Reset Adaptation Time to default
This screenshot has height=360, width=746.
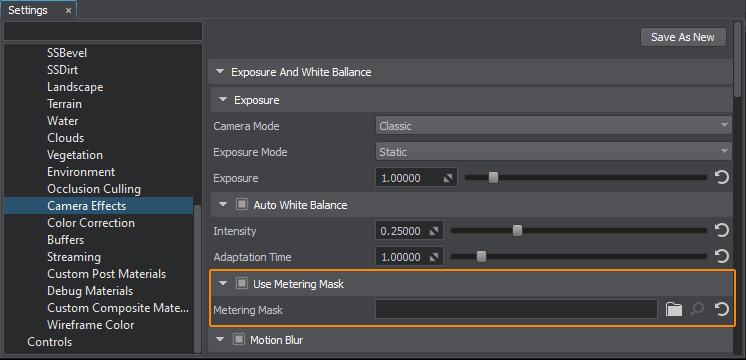click(x=722, y=257)
